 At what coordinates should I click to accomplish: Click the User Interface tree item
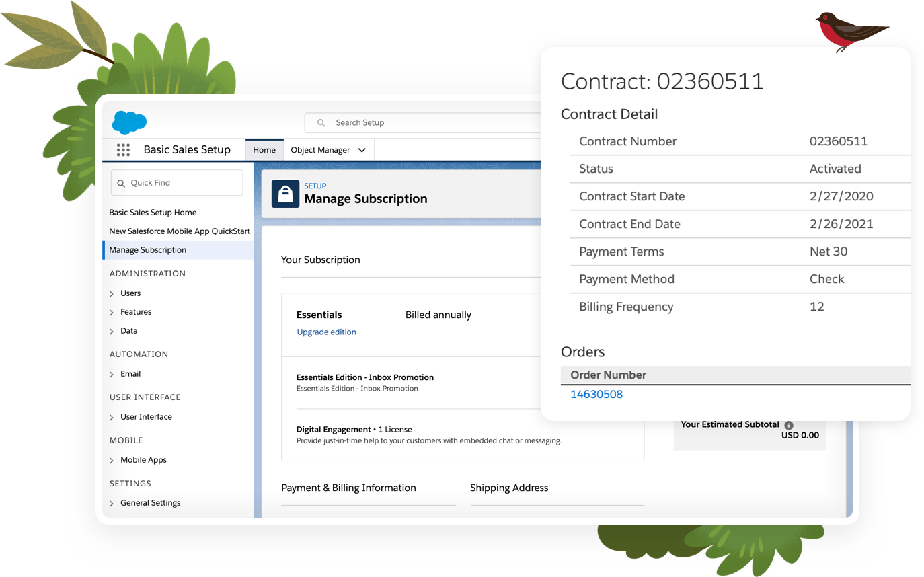tap(146, 417)
